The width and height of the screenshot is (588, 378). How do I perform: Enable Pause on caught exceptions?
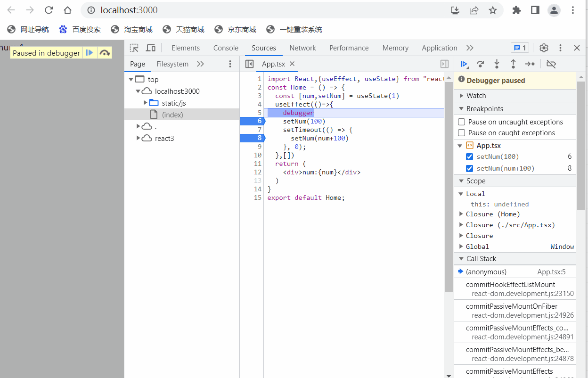[462, 132]
